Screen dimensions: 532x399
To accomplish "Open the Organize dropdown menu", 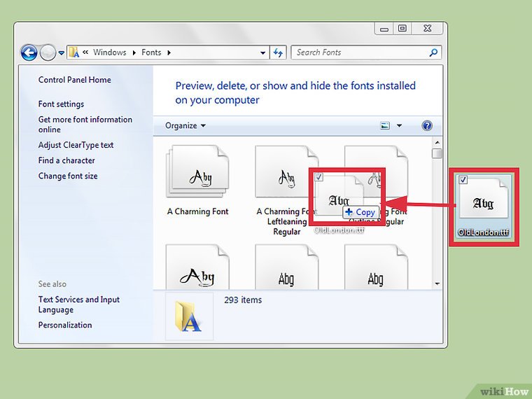I will pyautogui.click(x=185, y=126).
